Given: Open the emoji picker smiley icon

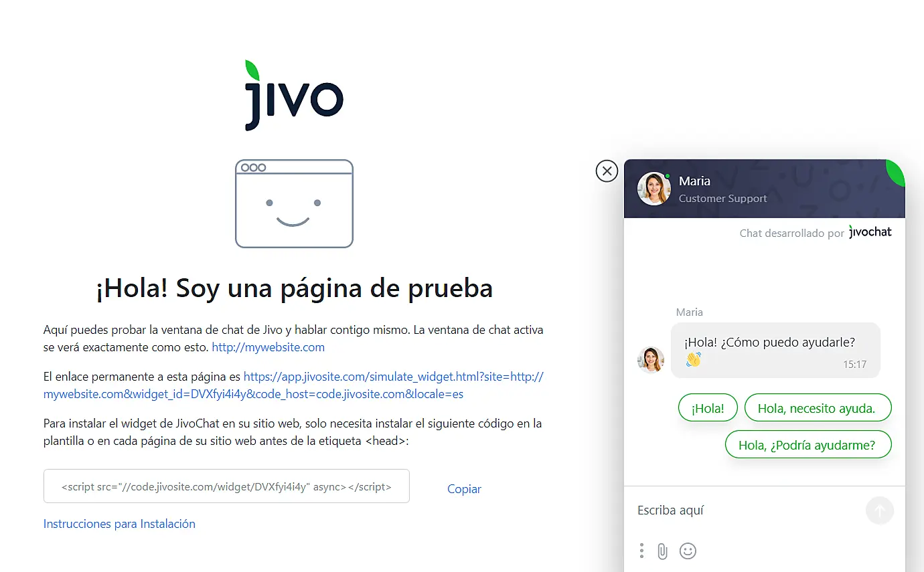Looking at the screenshot, I should point(688,551).
